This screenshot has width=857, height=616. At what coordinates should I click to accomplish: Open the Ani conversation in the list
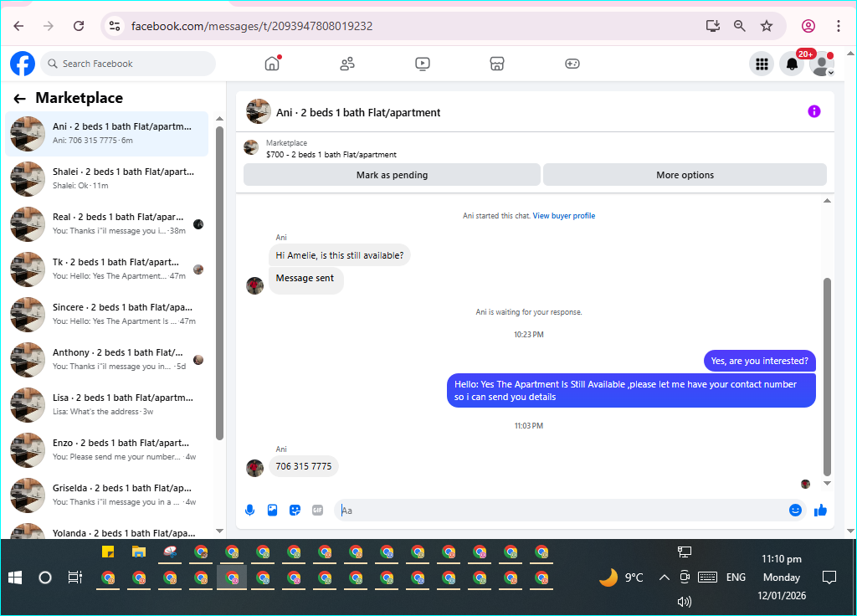click(x=107, y=133)
